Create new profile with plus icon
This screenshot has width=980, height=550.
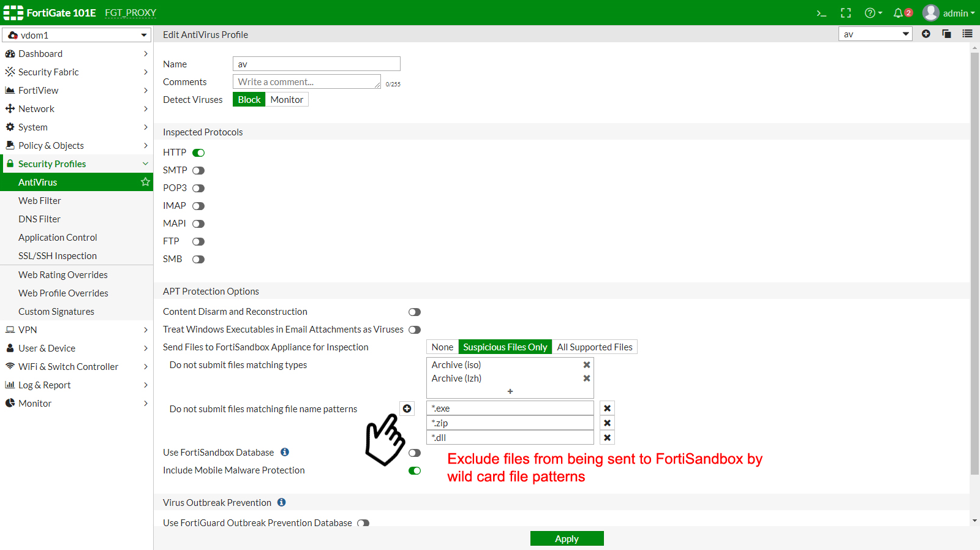tap(926, 34)
